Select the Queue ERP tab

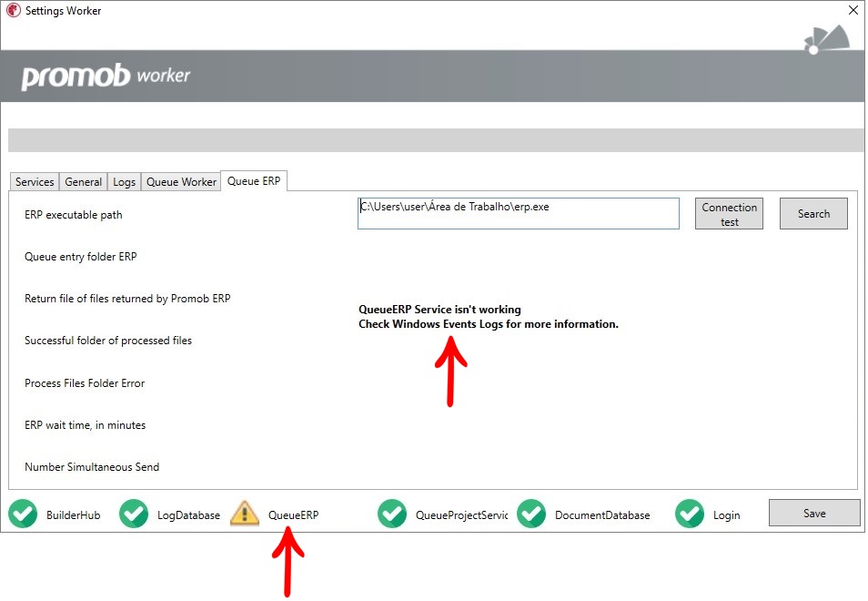point(254,180)
